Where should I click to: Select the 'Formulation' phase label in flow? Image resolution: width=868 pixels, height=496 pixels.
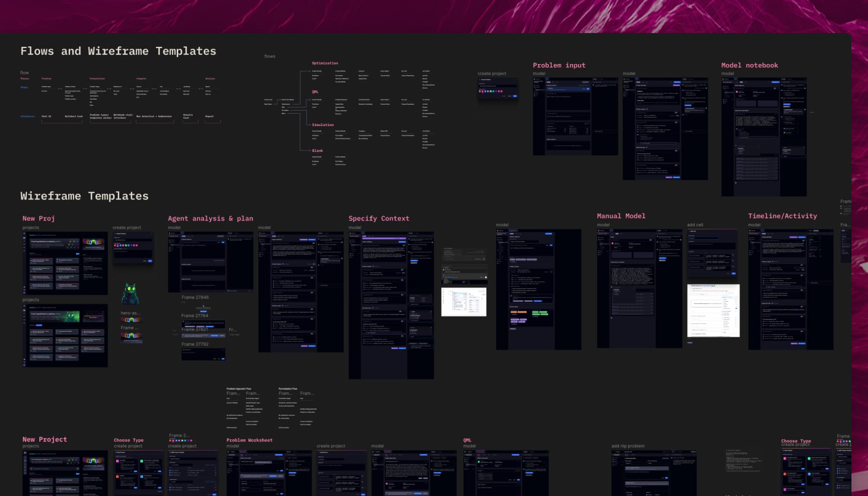[x=97, y=79]
